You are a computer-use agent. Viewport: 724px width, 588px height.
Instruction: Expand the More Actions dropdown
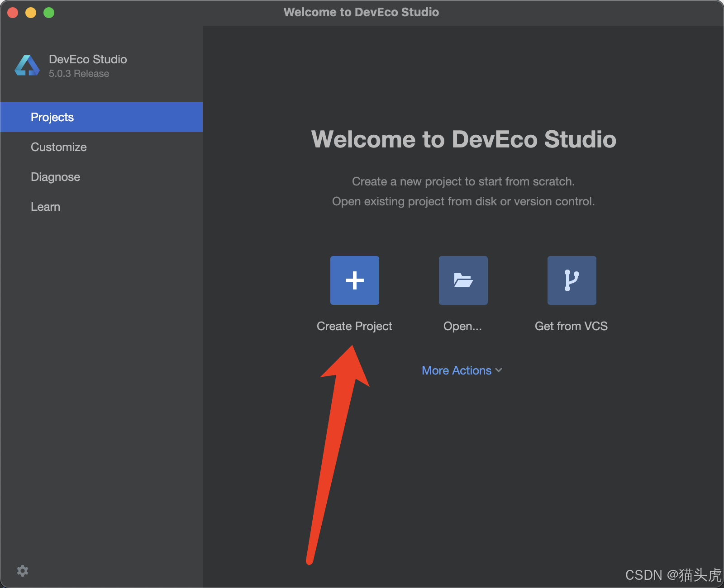(462, 370)
